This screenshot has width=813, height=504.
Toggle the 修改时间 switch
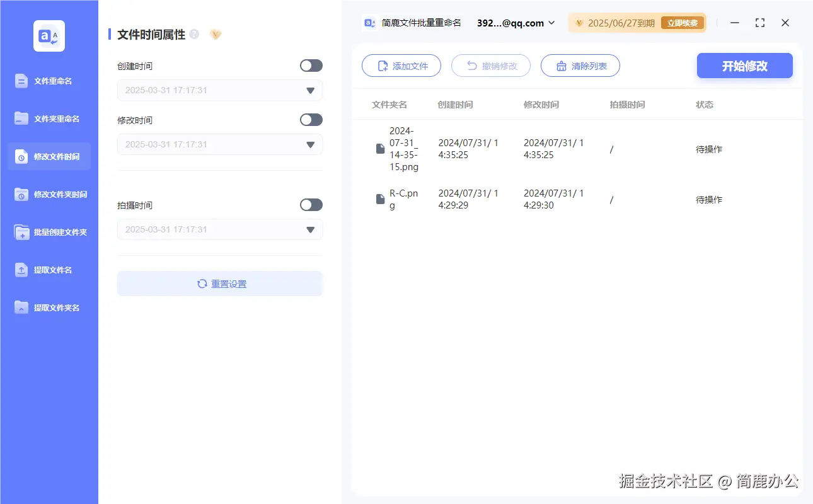[x=311, y=120]
